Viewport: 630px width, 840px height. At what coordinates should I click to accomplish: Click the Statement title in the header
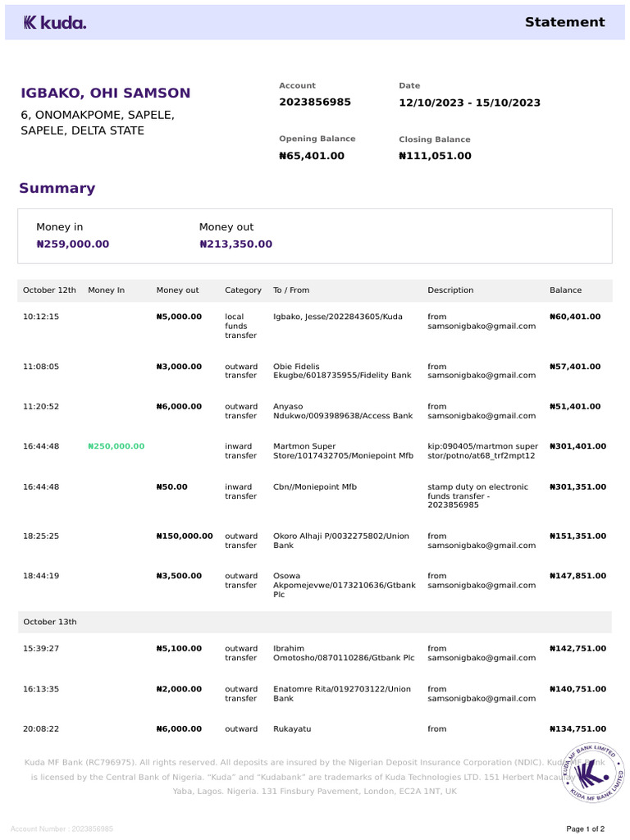point(564,22)
